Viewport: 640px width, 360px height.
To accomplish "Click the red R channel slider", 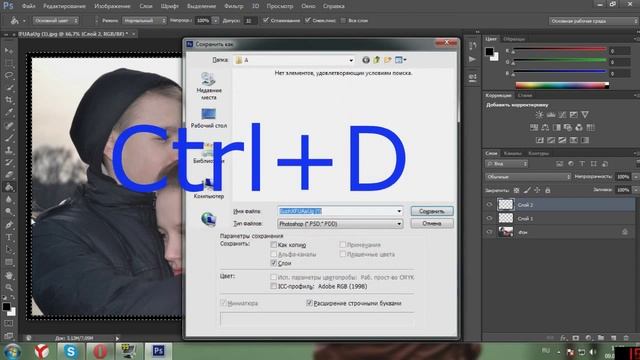I will click(x=560, y=49).
